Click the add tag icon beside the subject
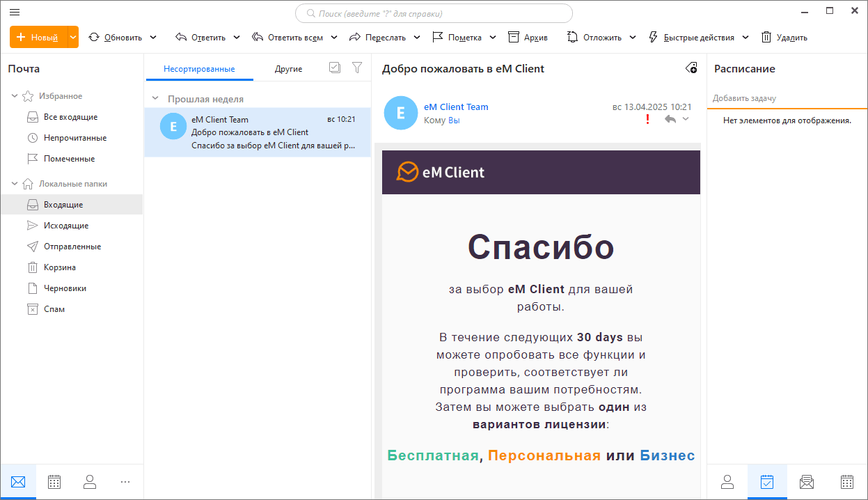Viewport: 868px width, 500px height. pyautogui.click(x=691, y=68)
